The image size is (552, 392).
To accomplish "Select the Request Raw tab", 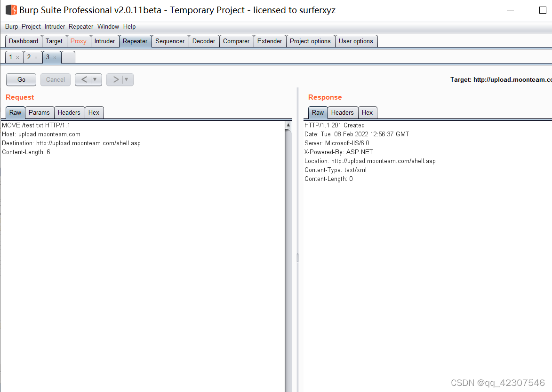I will 15,112.
